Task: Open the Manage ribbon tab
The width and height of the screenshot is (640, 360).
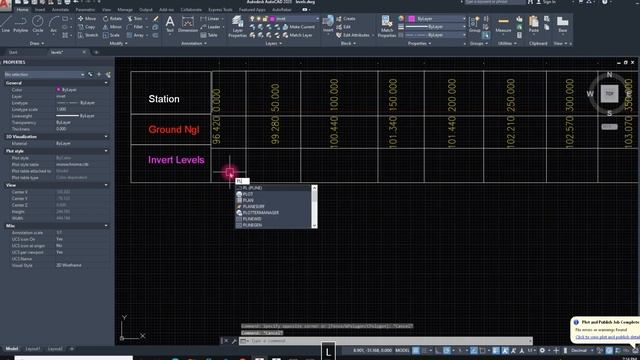Action: tap(125, 9)
